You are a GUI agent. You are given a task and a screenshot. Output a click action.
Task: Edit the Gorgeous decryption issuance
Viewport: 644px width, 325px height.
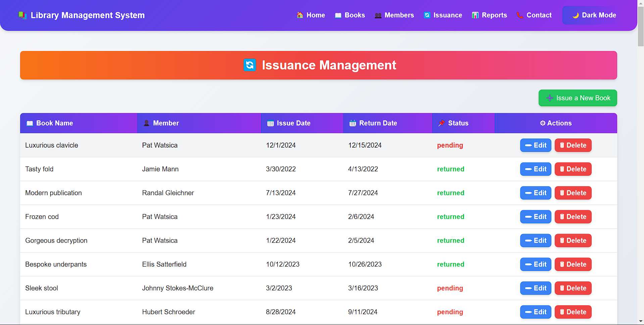coord(536,240)
